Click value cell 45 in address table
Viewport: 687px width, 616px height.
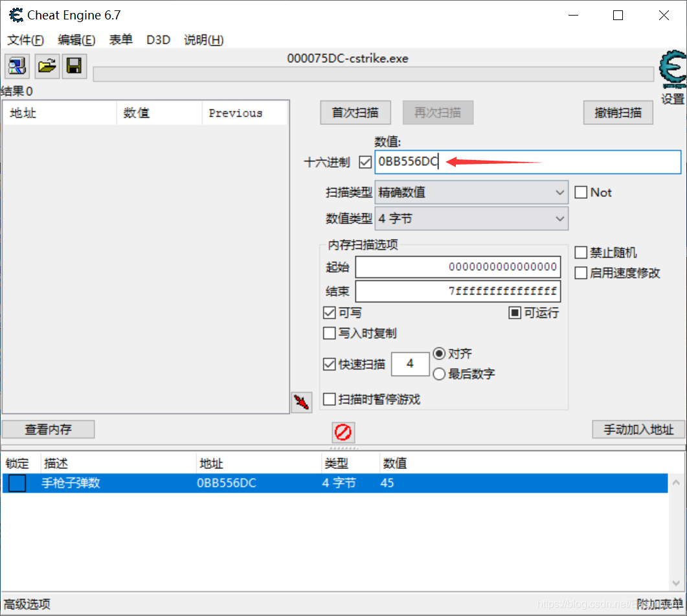(387, 483)
